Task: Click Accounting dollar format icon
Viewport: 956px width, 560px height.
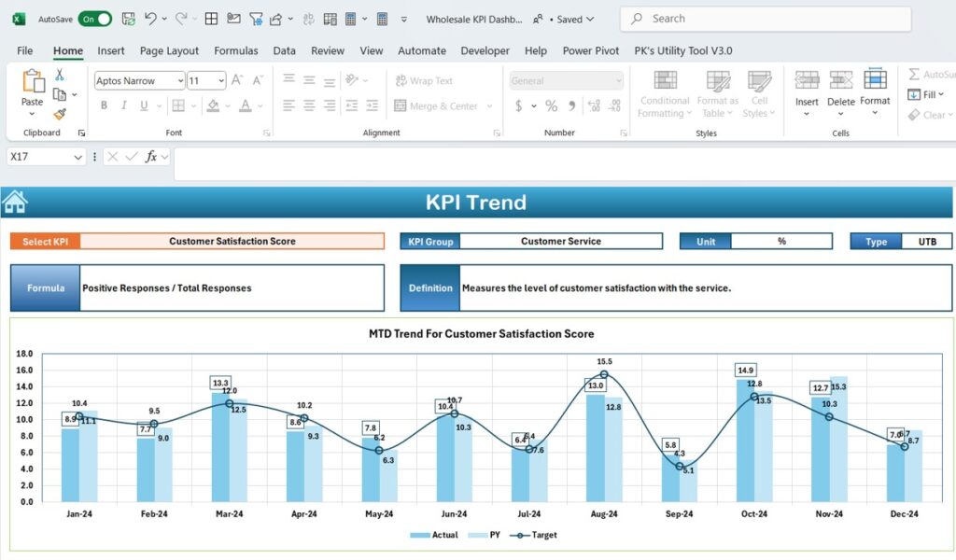Action: 519,106
